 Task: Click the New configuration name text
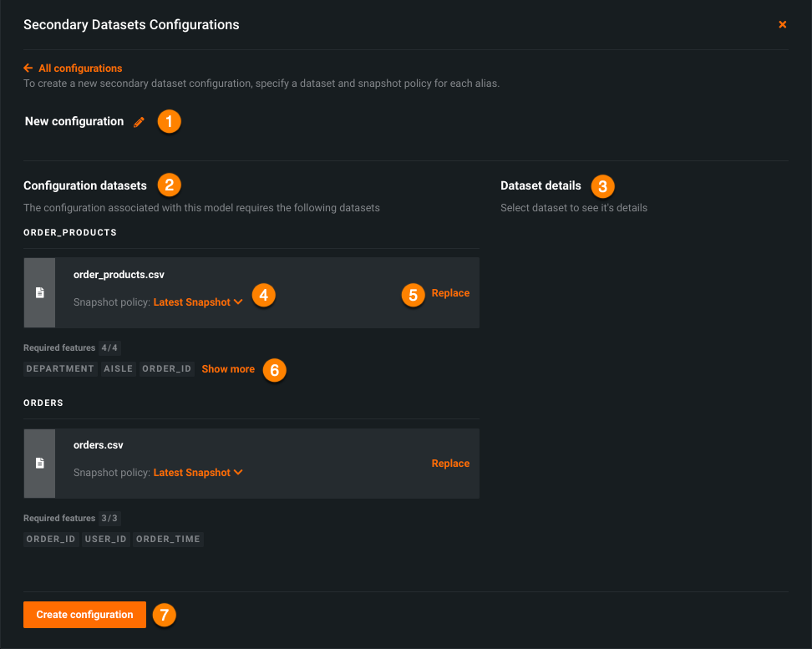click(74, 122)
